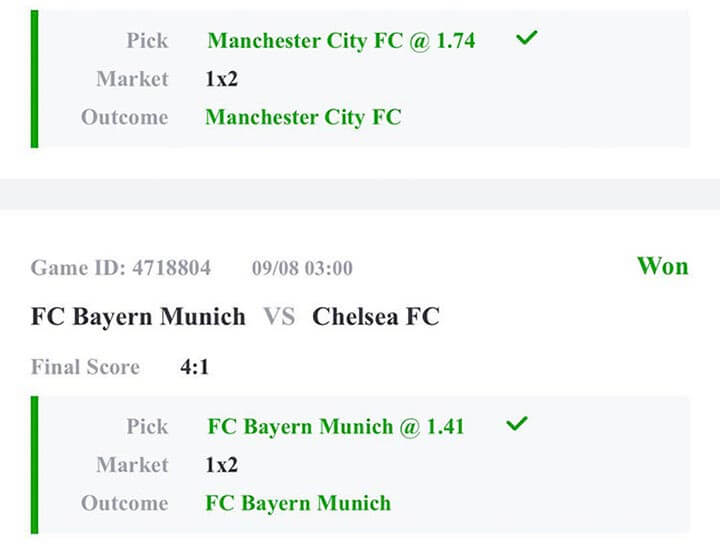Click the green Won status label
The width and height of the screenshot is (720, 555).
(662, 266)
